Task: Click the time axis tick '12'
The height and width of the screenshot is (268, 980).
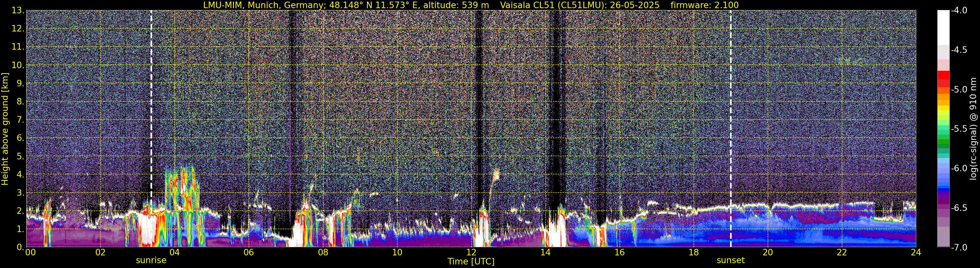Action: pyautogui.click(x=471, y=252)
